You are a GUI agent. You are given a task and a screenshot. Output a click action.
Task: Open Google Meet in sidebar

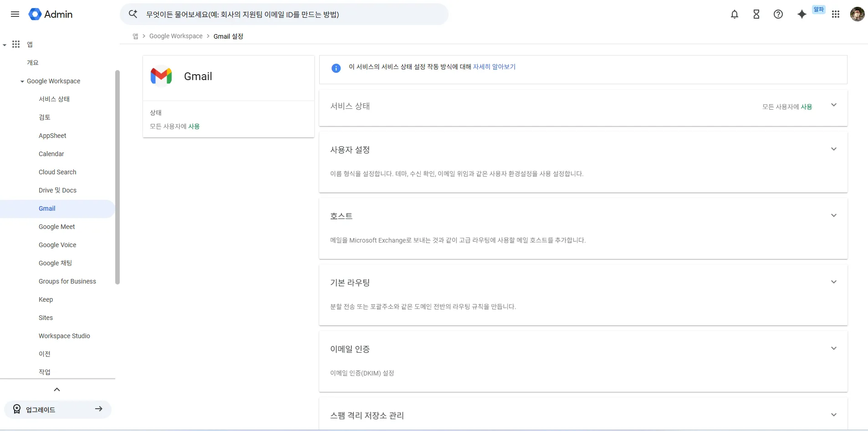pos(57,227)
